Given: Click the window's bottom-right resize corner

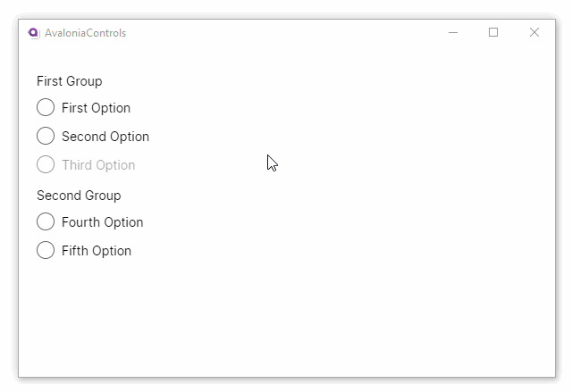Looking at the screenshot, I should [554, 376].
